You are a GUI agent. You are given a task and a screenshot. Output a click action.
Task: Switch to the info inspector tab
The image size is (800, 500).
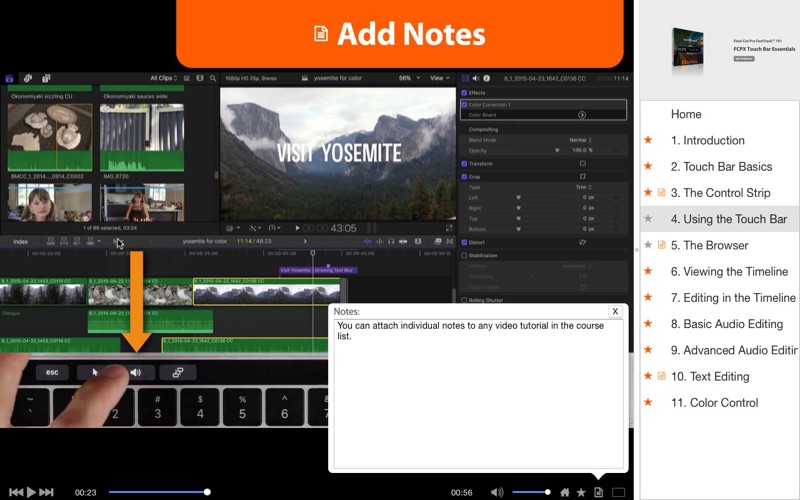coord(487,78)
